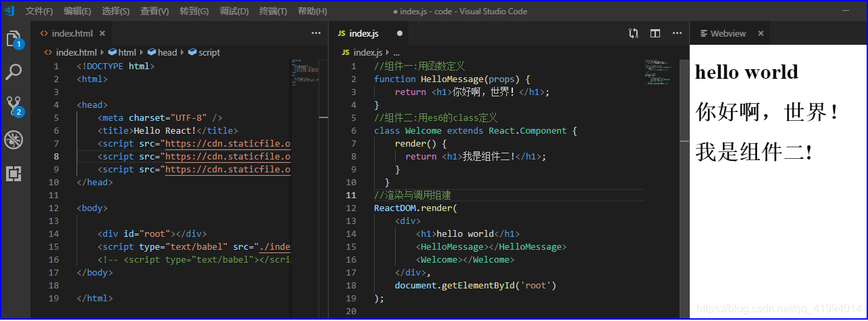Close the Webview tab
The height and width of the screenshot is (321, 868).
click(x=761, y=33)
